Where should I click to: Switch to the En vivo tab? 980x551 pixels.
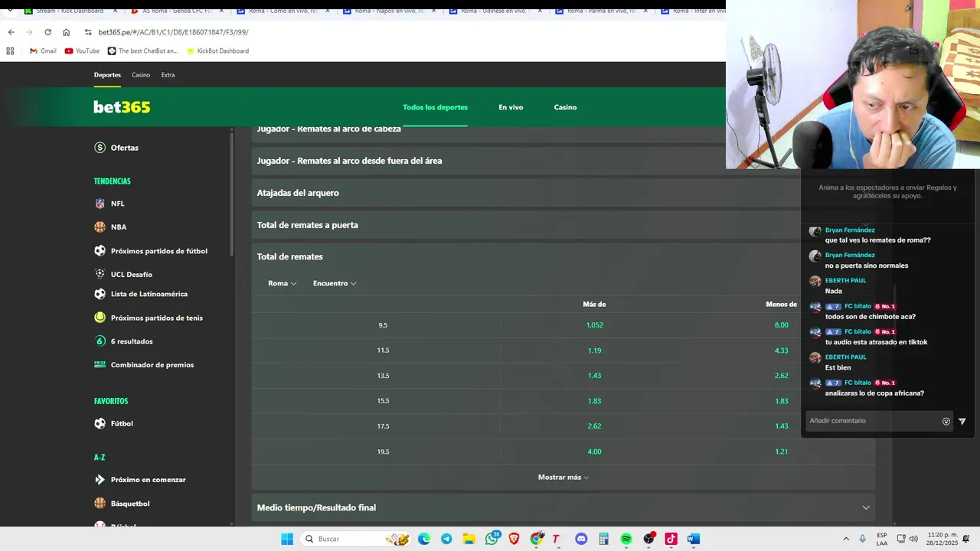(511, 107)
